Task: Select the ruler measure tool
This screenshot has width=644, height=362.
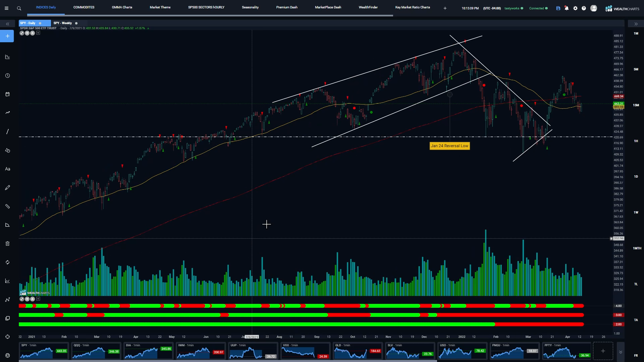Action: pyautogui.click(x=7, y=206)
